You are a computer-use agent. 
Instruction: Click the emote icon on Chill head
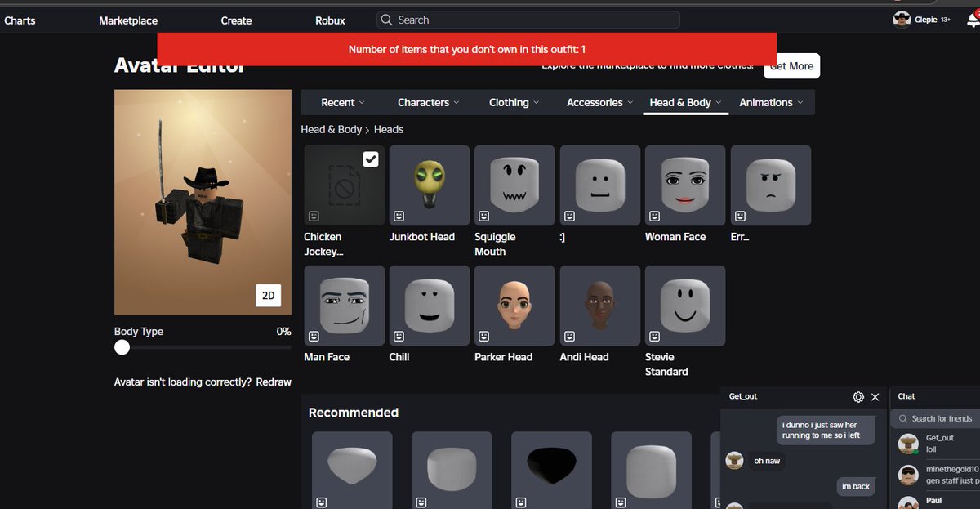click(x=399, y=336)
